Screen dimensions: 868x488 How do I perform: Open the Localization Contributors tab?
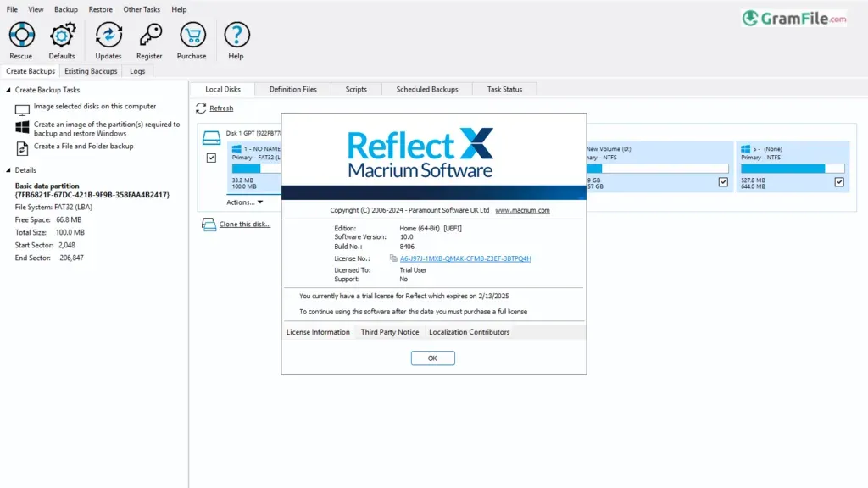point(470,332)
